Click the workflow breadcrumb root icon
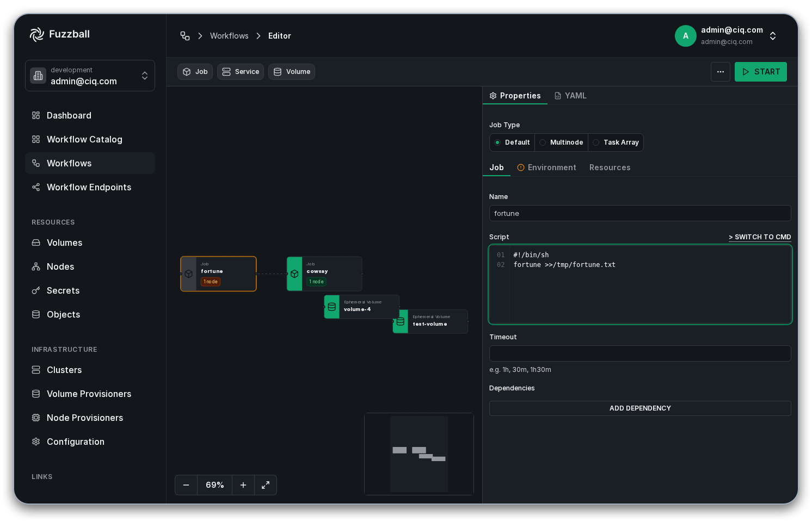Viewport: 812px width, 522px height. (x=185, y=36)
